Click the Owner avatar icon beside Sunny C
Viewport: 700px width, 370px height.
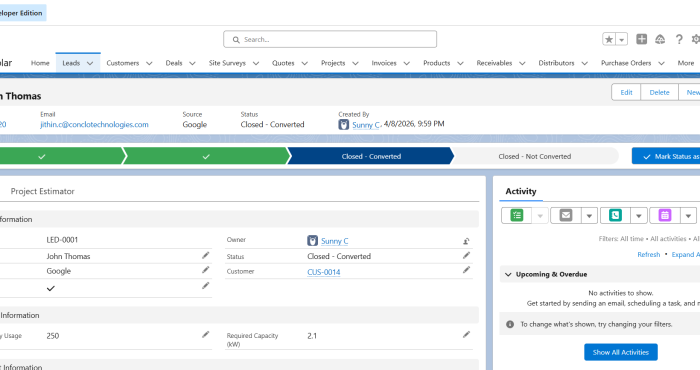point(312,241)
